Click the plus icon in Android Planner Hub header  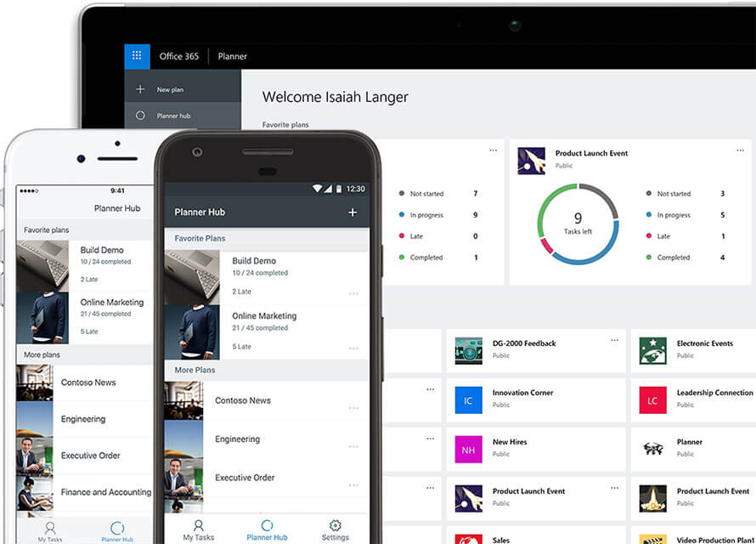[x=353, y=212]
